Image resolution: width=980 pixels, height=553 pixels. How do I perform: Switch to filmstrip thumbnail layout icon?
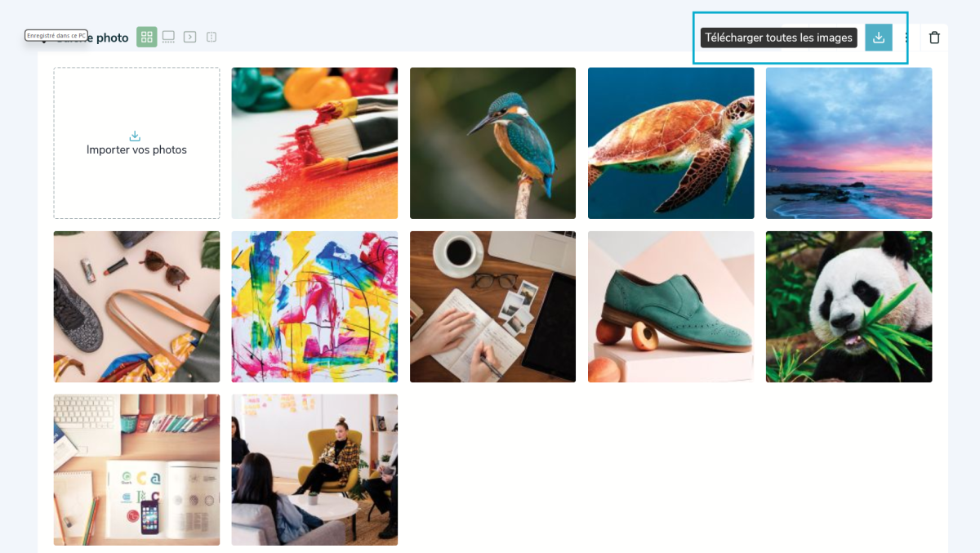(x=168, y=37)
